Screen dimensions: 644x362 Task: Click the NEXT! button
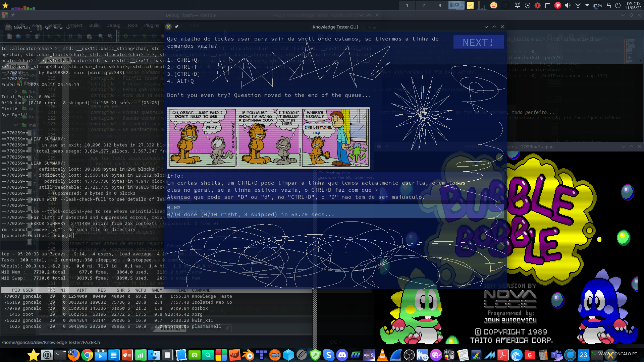click(x=478, y=42)
